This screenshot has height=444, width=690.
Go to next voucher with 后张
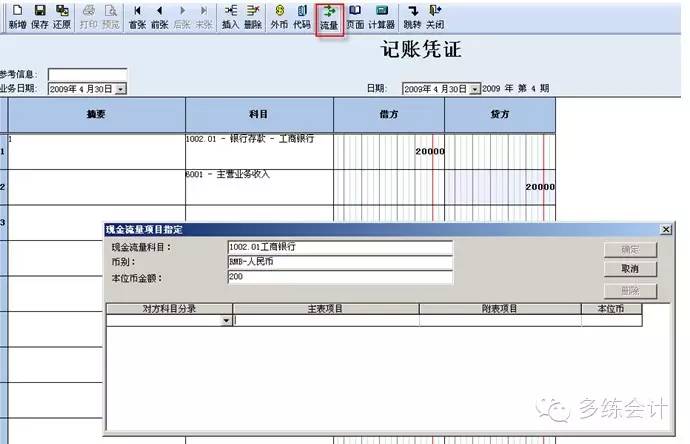click(182, 17)
